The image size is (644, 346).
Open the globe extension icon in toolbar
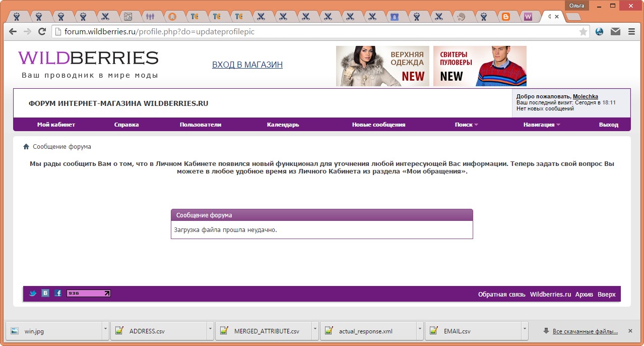pos(600,32)
